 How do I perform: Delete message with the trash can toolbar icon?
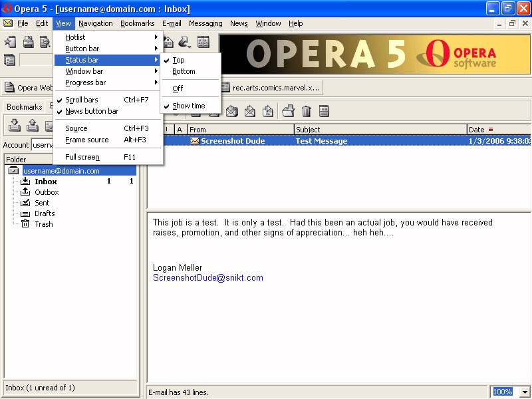click(x=307, y=111)
